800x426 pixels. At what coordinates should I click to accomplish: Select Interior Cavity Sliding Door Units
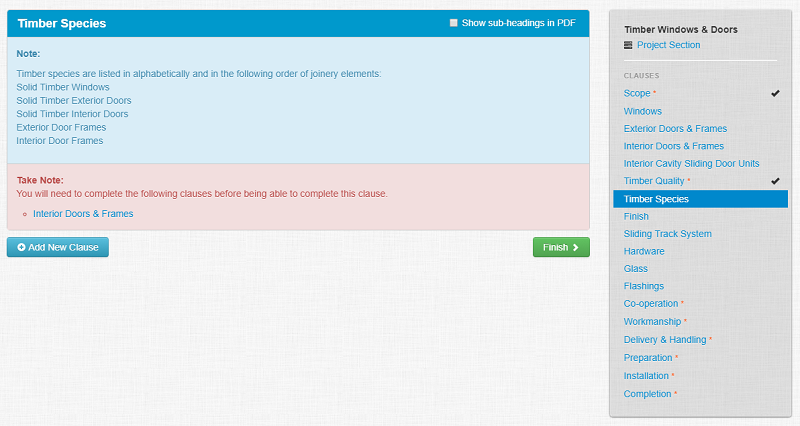point(691,164)
